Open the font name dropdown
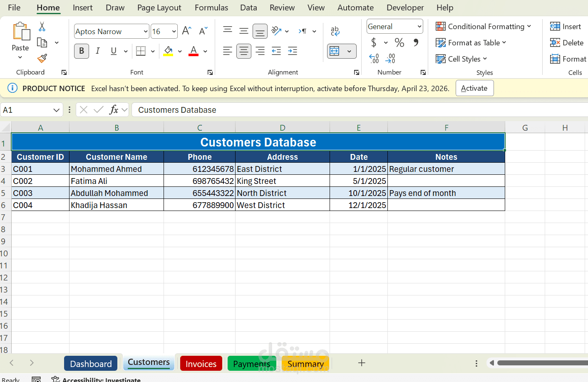 [146, 32]
